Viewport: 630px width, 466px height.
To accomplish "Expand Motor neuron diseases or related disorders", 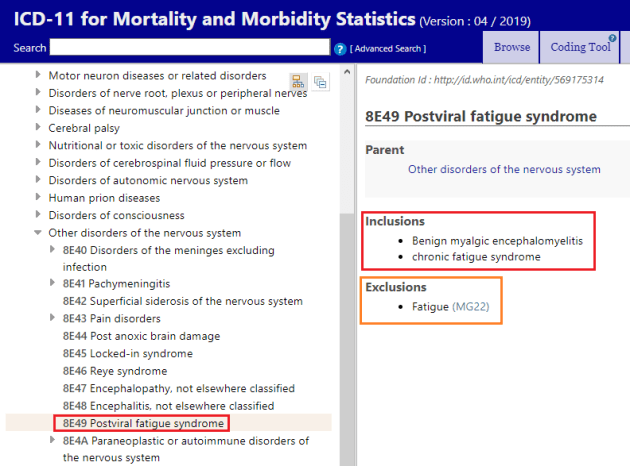I will (x=38, y=76).
